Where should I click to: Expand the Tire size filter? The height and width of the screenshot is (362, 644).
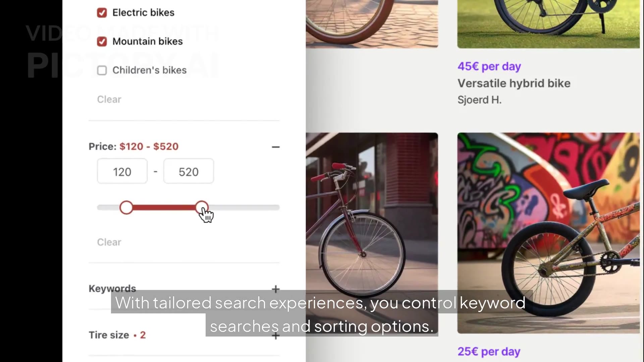click(276, 336)
